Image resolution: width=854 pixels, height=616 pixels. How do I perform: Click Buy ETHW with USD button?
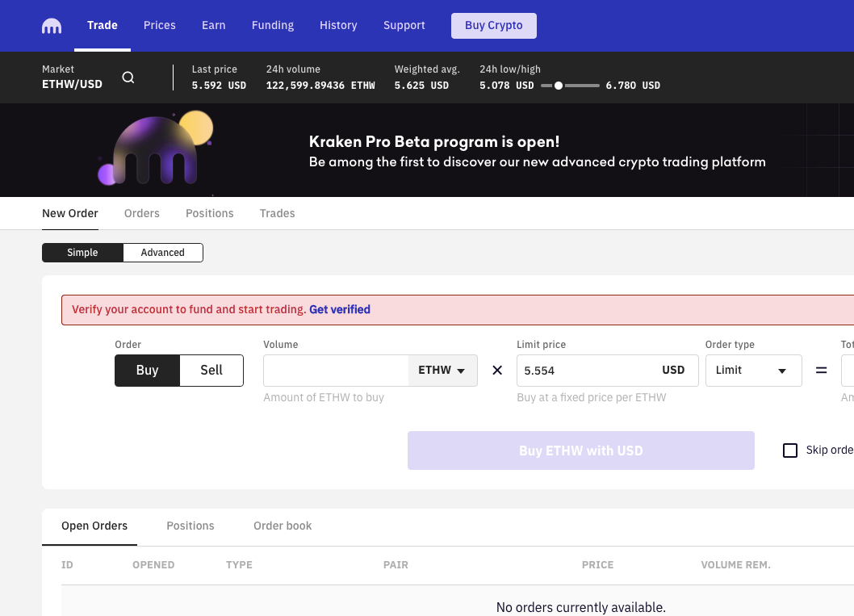(x=581, y=450)
